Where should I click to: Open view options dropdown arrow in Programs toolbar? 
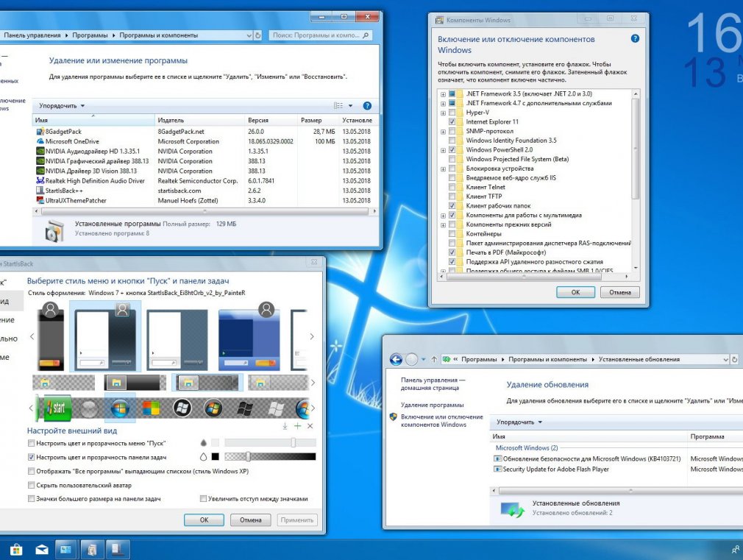tap(351, 106)
